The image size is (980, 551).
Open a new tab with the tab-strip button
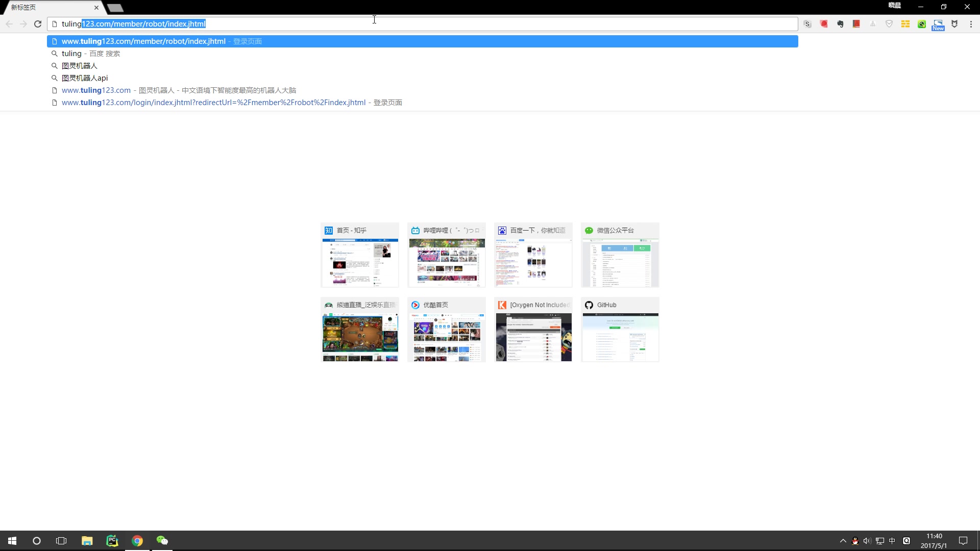(115, 8)
